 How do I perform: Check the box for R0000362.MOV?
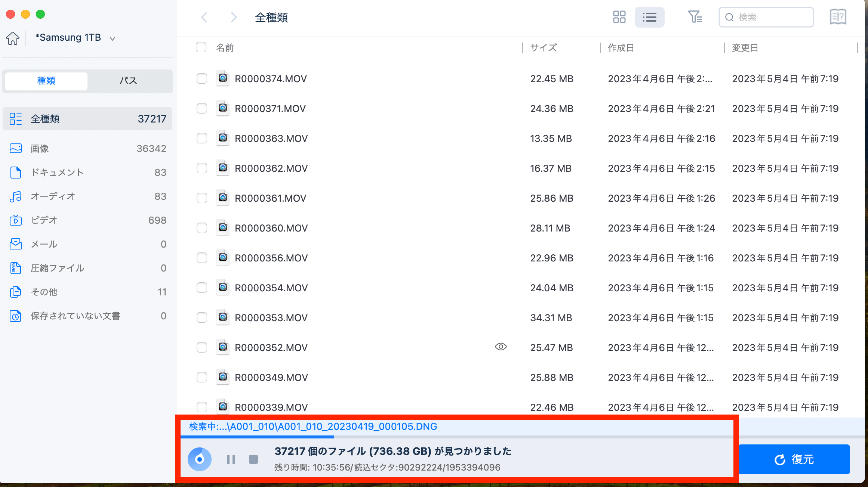[x=202, y=168]
